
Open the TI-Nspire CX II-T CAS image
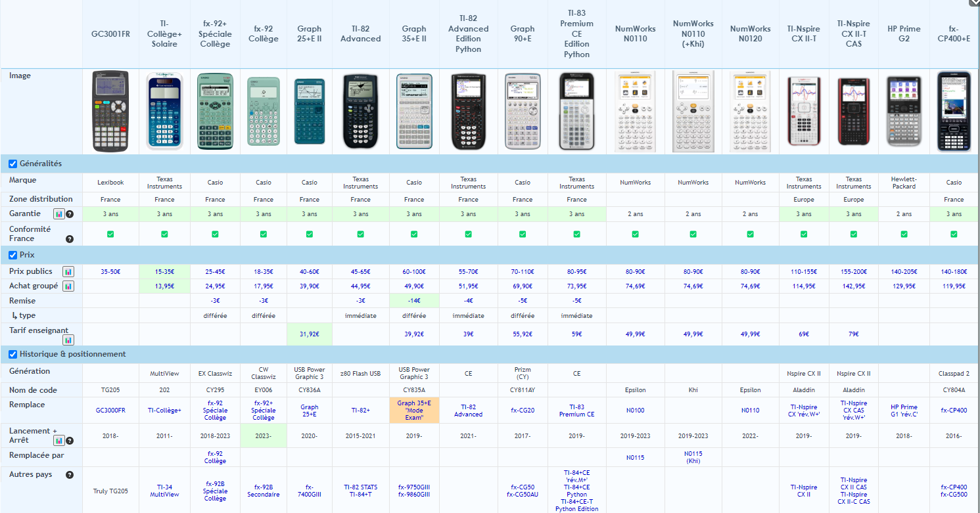[853, 110]
